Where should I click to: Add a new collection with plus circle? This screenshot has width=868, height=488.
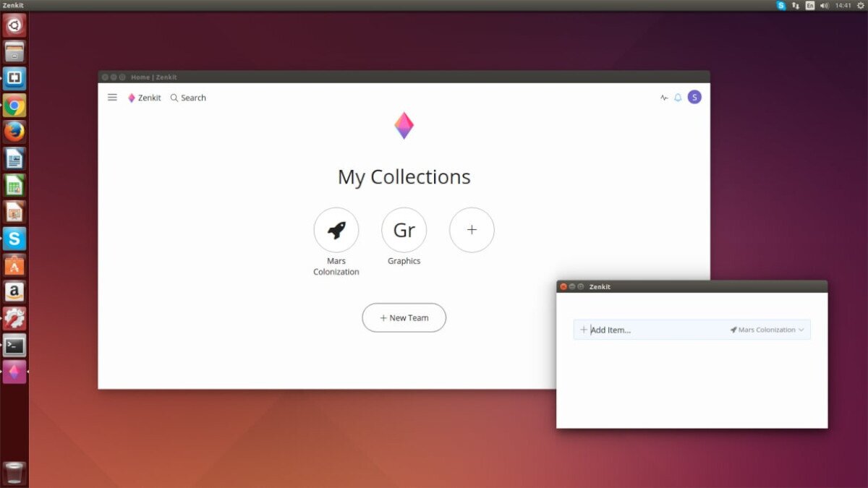click(472, 230)
